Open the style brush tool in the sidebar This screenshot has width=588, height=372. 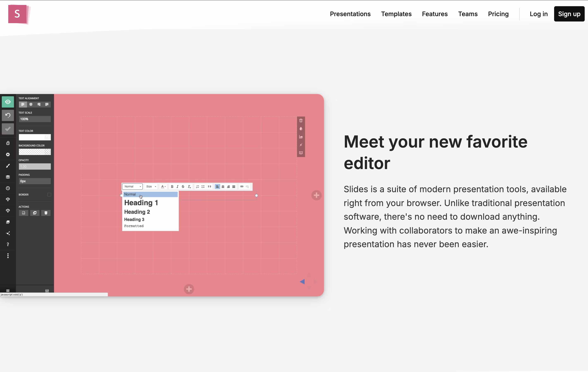pos(8,166)
